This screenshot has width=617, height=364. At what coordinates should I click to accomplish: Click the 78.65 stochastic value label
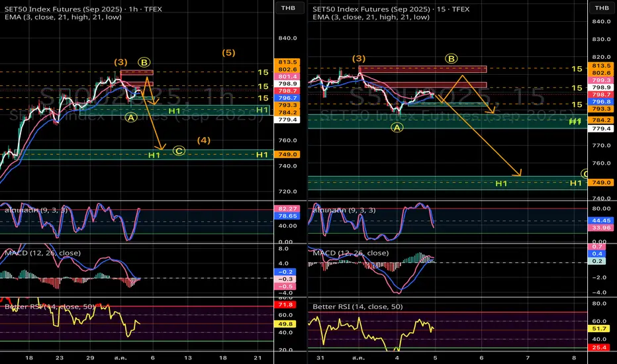coord(287,216)
